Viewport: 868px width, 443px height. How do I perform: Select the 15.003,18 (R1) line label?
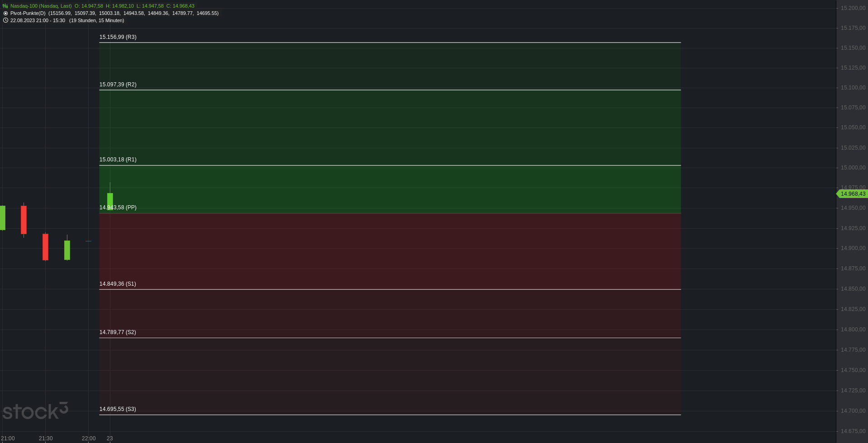pos(118,160)
